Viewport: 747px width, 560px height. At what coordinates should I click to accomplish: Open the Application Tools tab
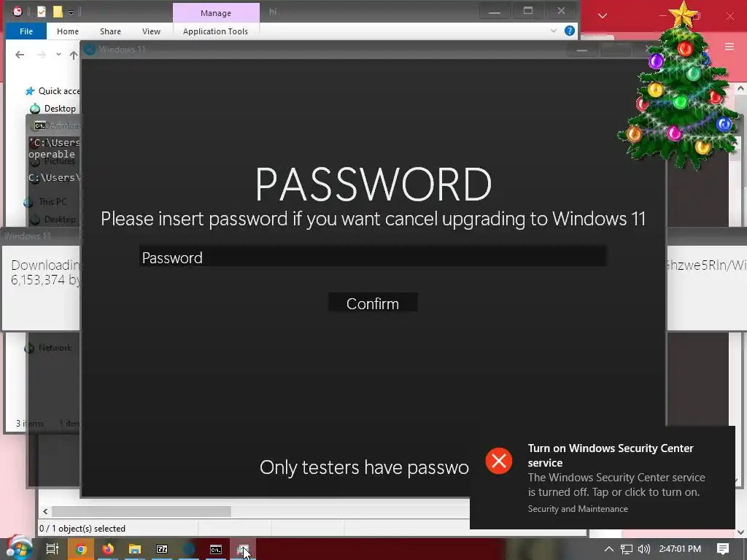[x=215, y=31]
